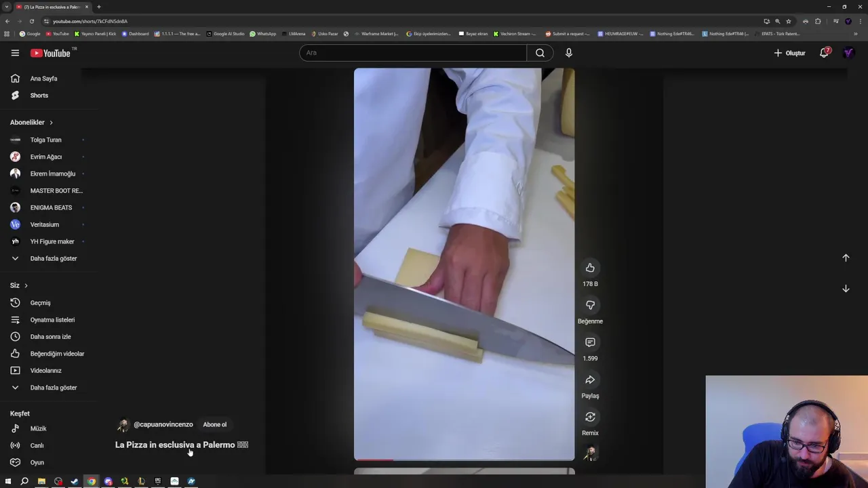Screen dimensions: 868x488
Task: Open Warframe Market bookmark
Action: pos(376,33)
